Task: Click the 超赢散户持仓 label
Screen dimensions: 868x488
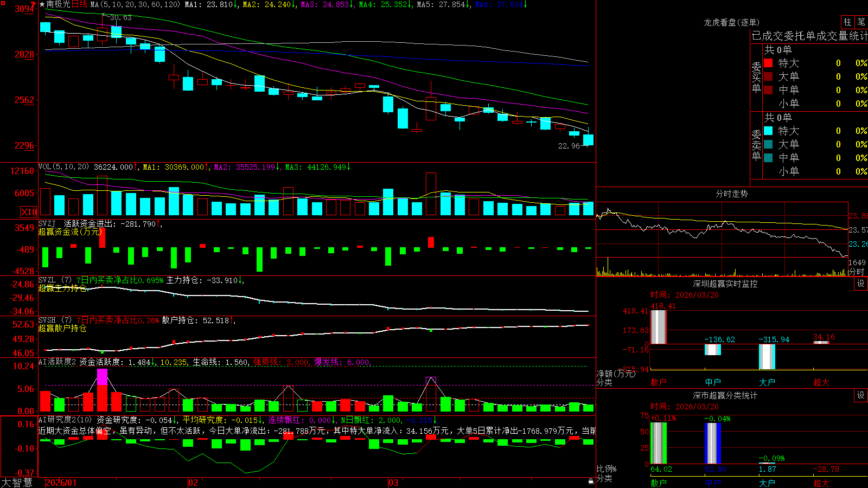Action: (62, 328)
